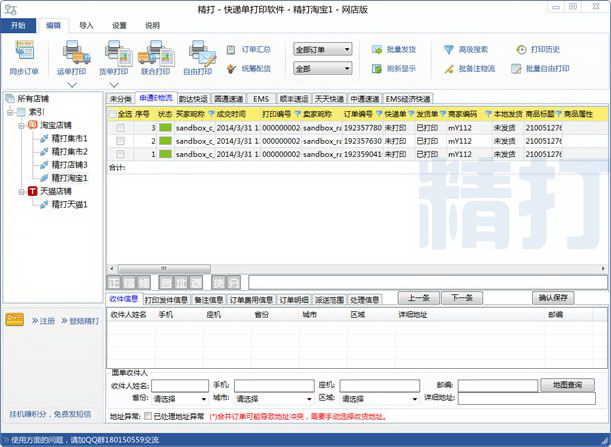Click the 挂机赚积分，免费发短信 link
This screenshot has width=611, height=447.
(x=50, y=414)
